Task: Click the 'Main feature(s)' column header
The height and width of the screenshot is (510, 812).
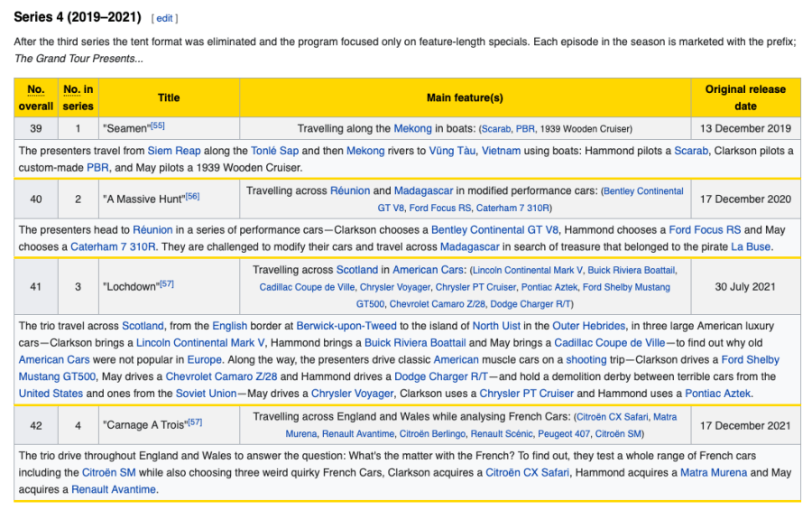Action: (x=465, y=97)
